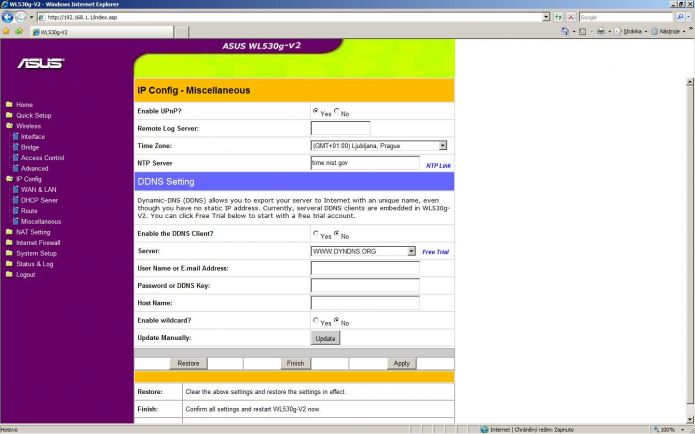The image size is (695, 434).
Task: Click the Quick Setup folder icon
Action: (x=9, y=115)
